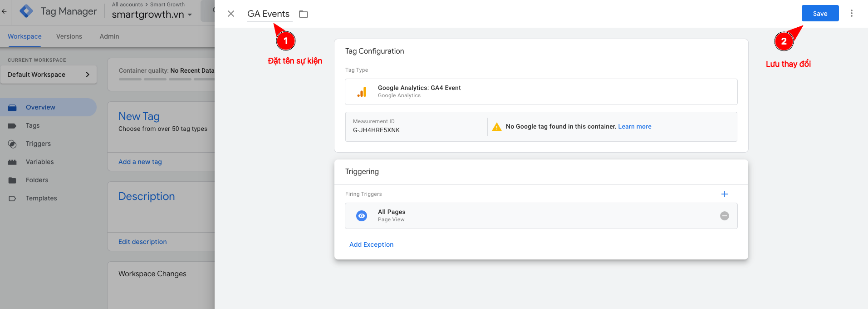
Task: Remove the All Pages trigger with the minus icon
Action: tap(724, 216)
